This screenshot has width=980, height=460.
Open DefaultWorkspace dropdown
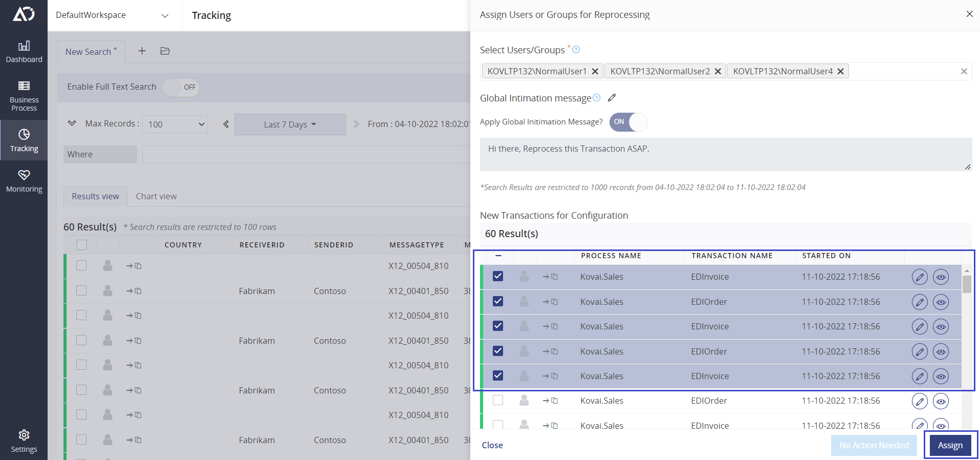pos(112,15)
